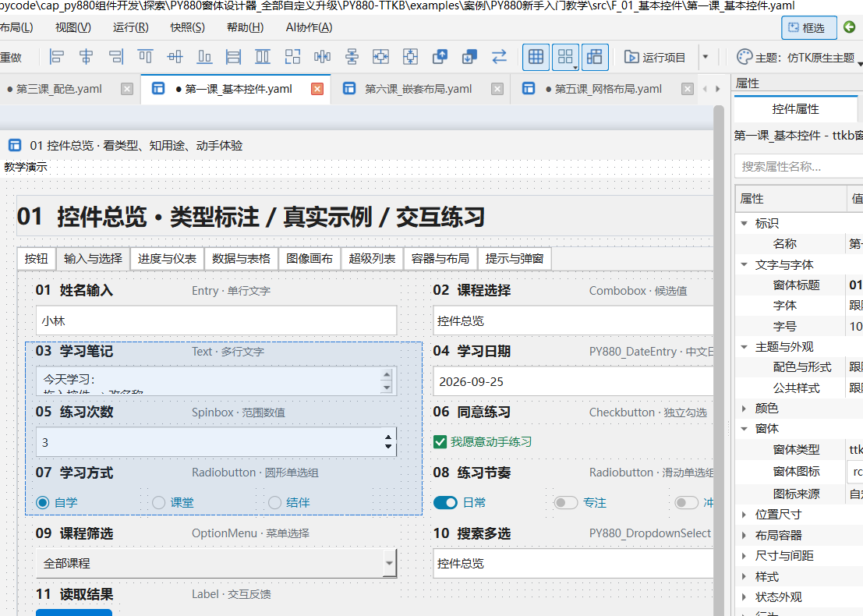This screenshot has height=616, width=863.
Task: Select the 课堂 radio button
Action: 158,503
